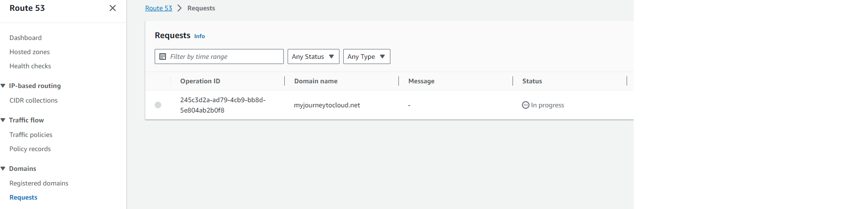The height and width of the screenshot is (209, 868).
Task: Select Policy records in sidebar
Action: click(30, 149)
